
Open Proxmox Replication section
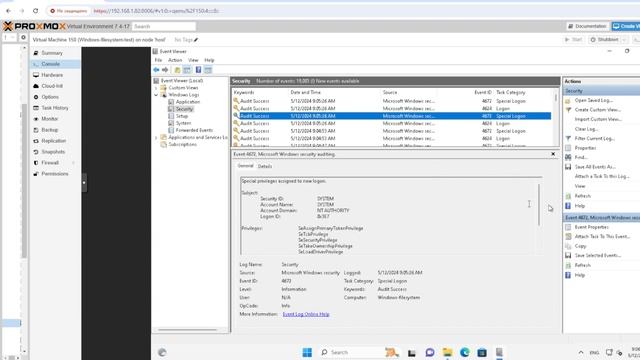[x=53, y=141]
